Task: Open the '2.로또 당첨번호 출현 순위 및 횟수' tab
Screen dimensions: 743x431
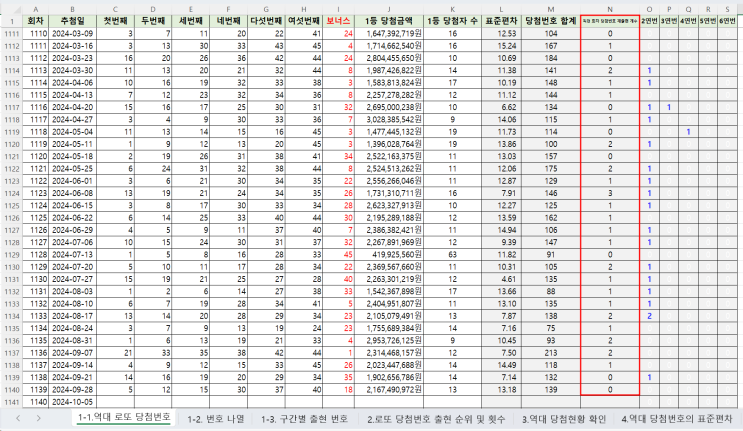Action: (x=436, y=419)
